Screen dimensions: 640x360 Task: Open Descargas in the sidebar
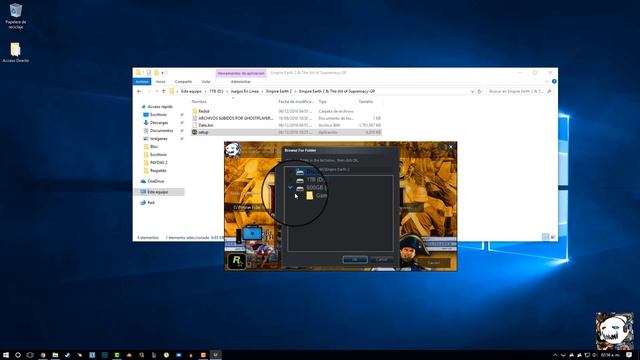158,122
